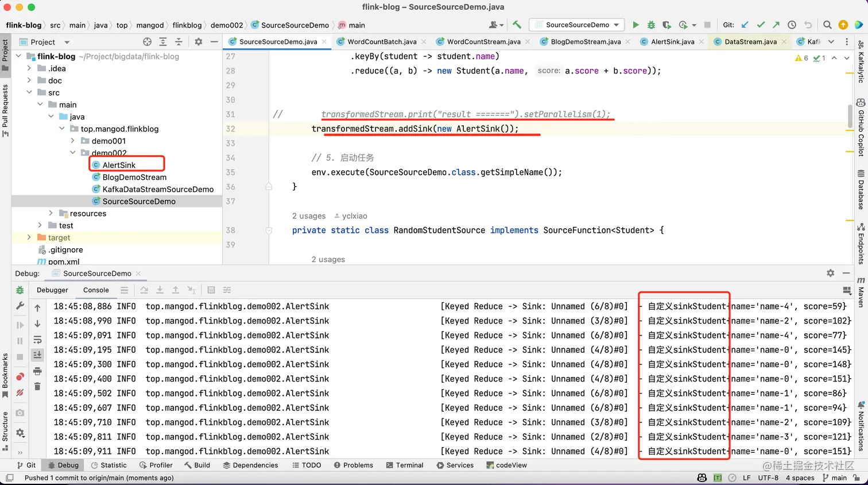Image resolution: width=868 pixels, height=485 pixels.
Task: Expand the resources folder
Action: click(x=51, y=213)
